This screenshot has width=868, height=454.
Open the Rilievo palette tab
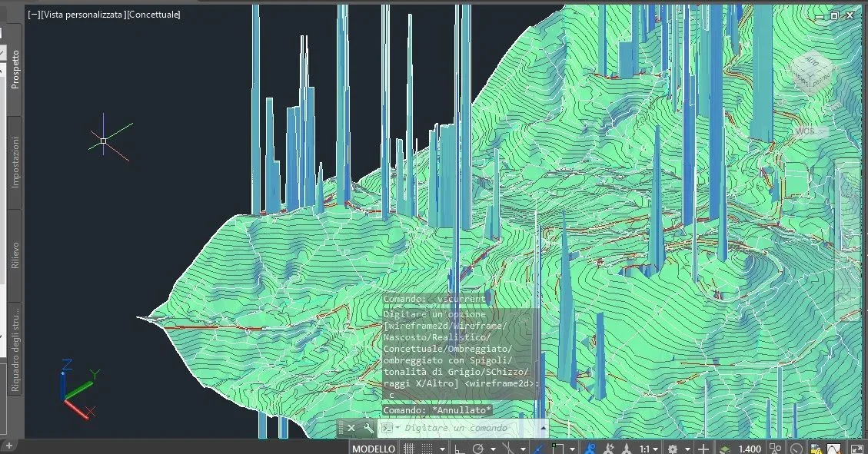pyautogui.click(x=15, y=255)
